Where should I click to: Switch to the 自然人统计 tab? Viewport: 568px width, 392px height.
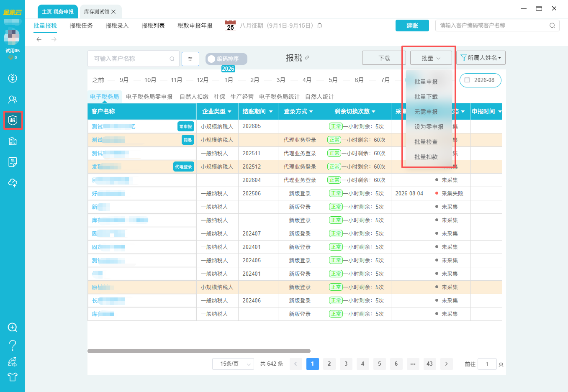[x=319, y=97]
